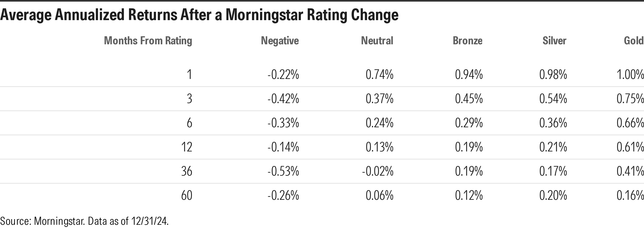Click the Gold 1.00% value cell
This screenshot has height=228, width=644.
pyautogui.click(x=630, y=74)
